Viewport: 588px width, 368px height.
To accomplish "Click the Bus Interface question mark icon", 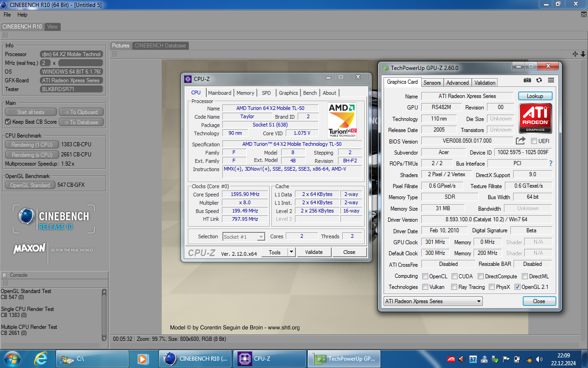I will click(551, 163).
